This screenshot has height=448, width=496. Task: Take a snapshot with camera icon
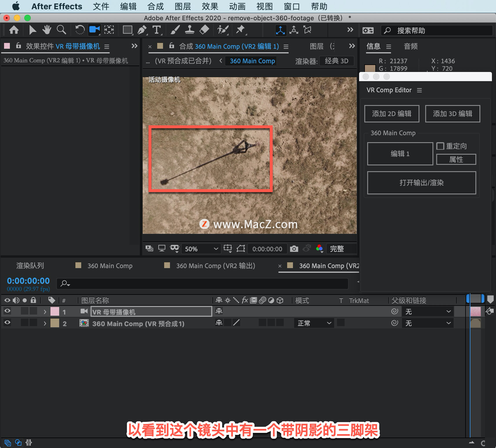(294, 249)
